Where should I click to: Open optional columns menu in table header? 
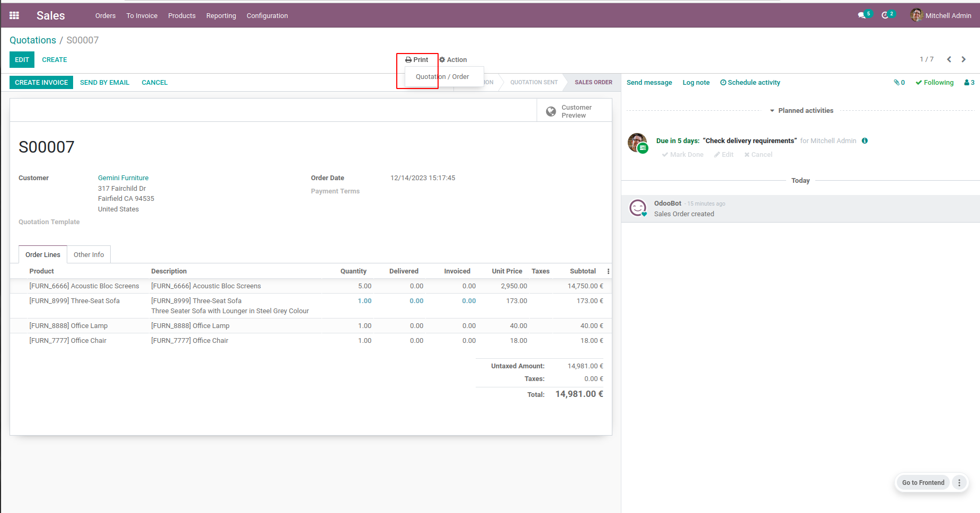coord(608,271)
